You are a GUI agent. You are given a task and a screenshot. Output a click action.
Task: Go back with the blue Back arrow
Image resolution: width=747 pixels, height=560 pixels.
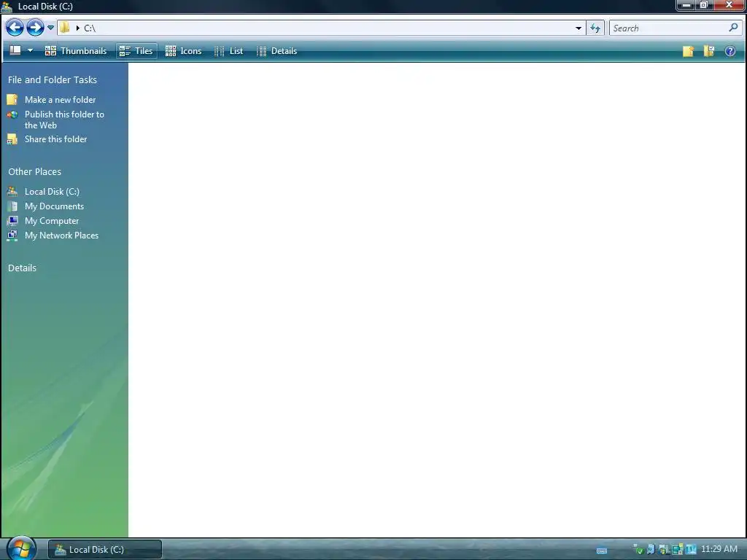(15, 28)
